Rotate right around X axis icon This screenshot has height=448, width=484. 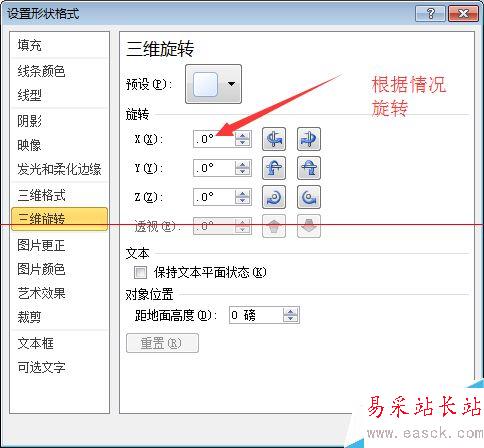(309, 139)
